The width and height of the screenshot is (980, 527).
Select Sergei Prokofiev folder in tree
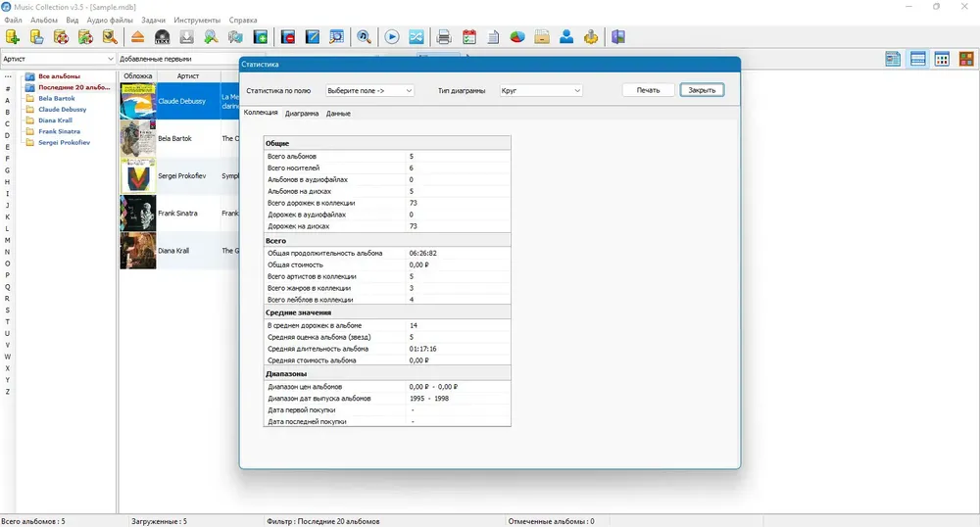[65, 143]
